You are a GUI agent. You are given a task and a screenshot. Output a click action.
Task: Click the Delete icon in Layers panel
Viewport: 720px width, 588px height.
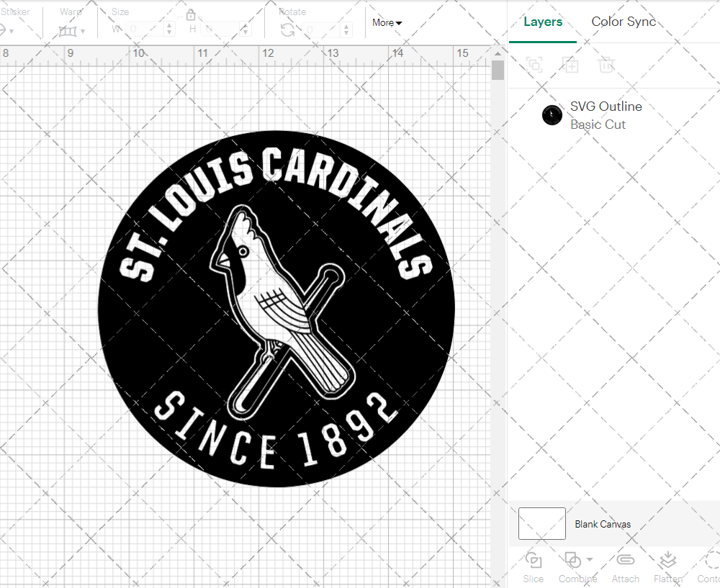click(x=606, y=65)
